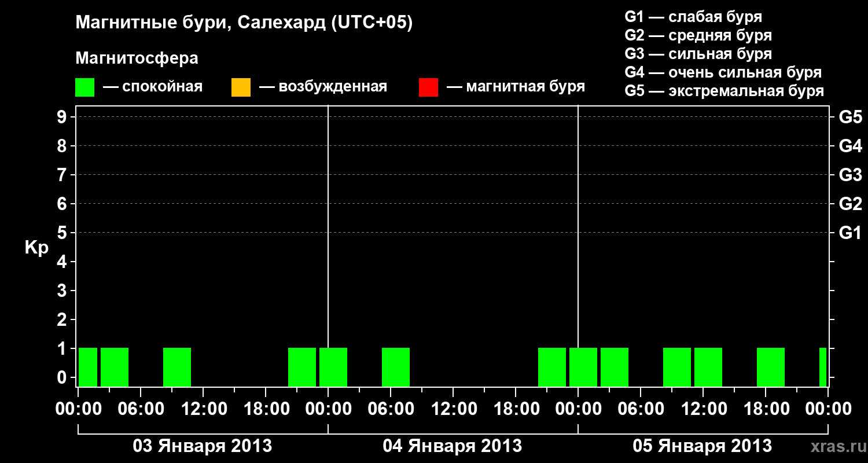Click the green 'спокойная' legend swatch
Screen dimensions: 868x463
(x=84, y=87)
